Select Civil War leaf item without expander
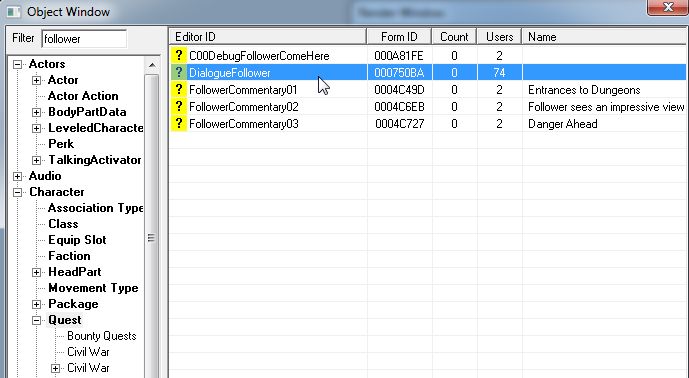The width and height of the screenshot is (689, 378). (x=88, y=352)
